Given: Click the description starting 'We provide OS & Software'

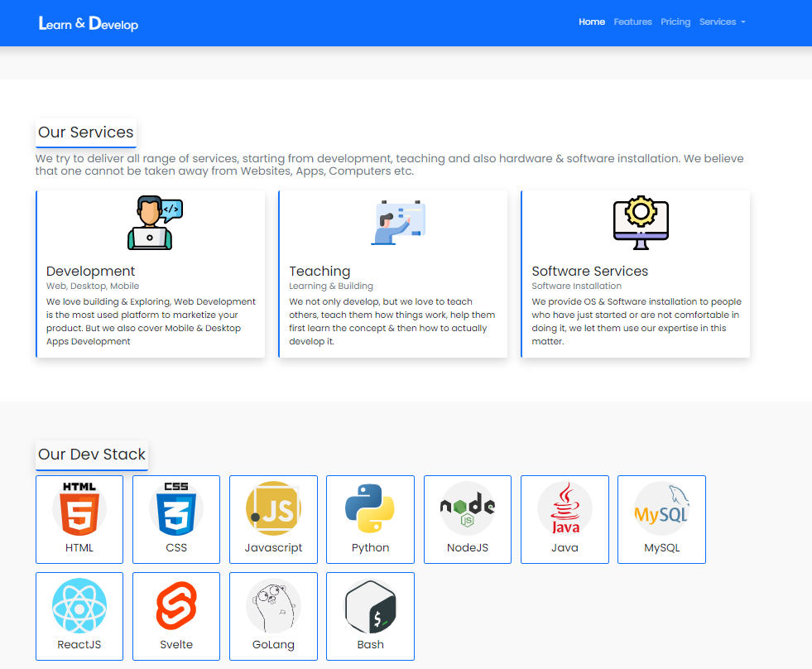Looking at the screenshot, I should pyautogui.click(x=637, y=321).
